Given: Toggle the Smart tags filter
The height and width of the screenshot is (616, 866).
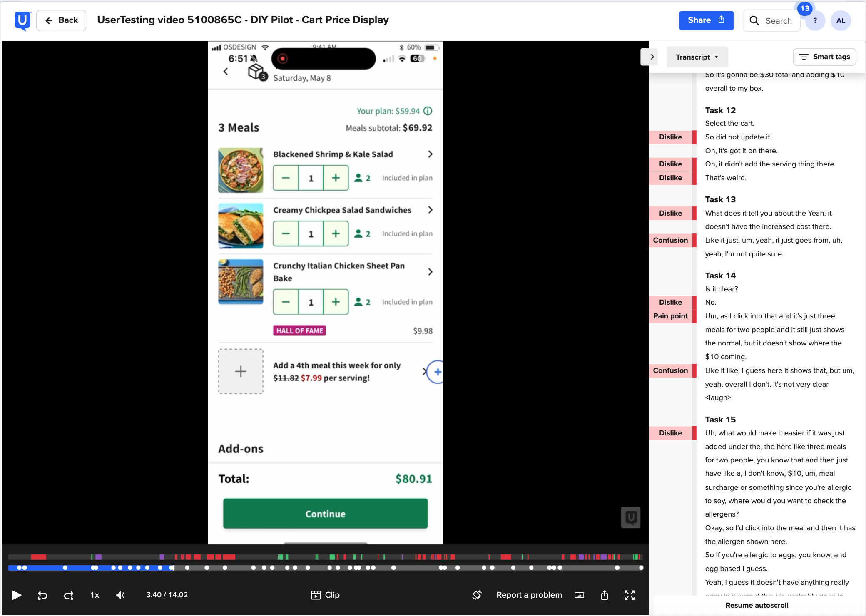Looking at the screenshot, I should click(824, 57).
